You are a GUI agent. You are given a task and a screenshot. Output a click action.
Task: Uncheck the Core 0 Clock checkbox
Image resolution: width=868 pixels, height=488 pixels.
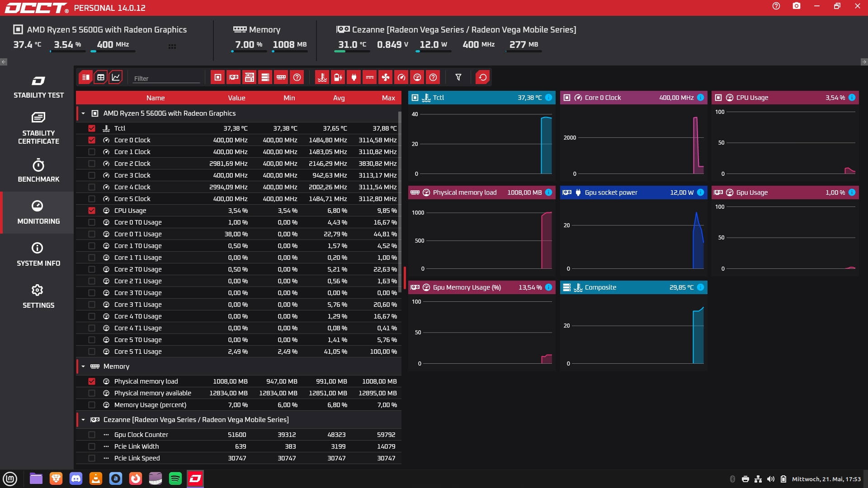(92, 140)
